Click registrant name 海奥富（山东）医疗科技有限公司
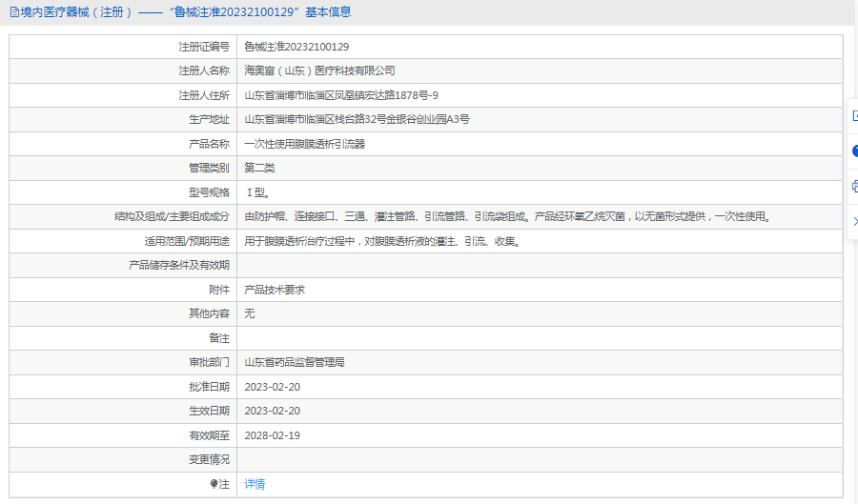 tap(319, 71)
